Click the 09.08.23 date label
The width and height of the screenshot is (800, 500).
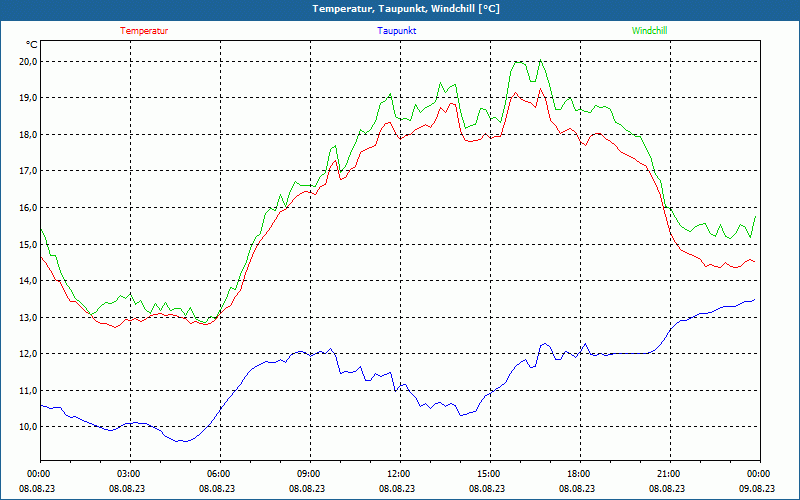point(757,488)
